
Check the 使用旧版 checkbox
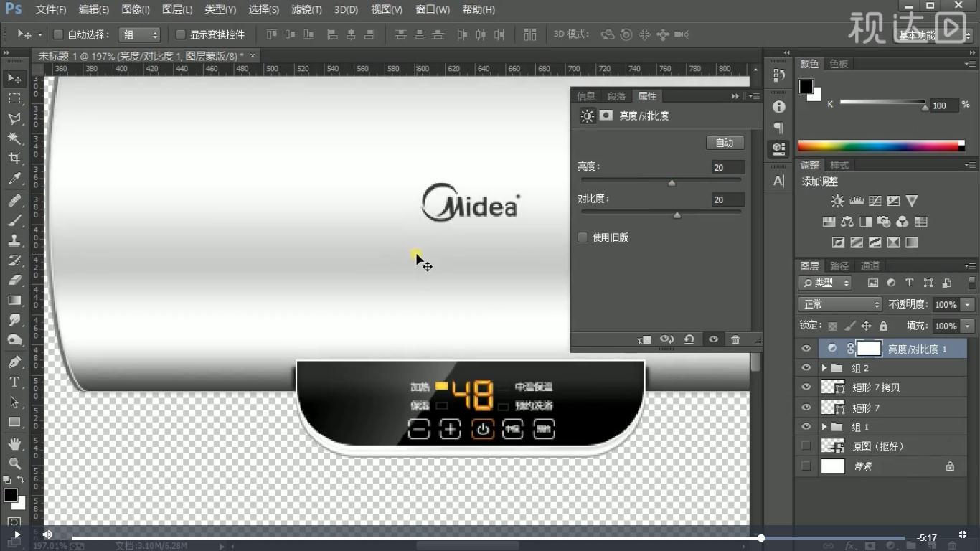coord(583,237)
